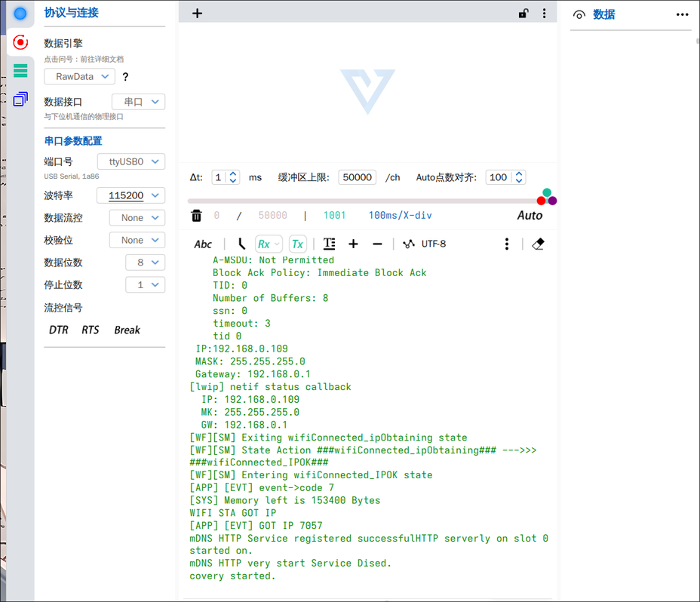Click the trash icon to clear buffer
This screenshot has height=602, width=700.
pyautogui.click(x=196, y=216)
